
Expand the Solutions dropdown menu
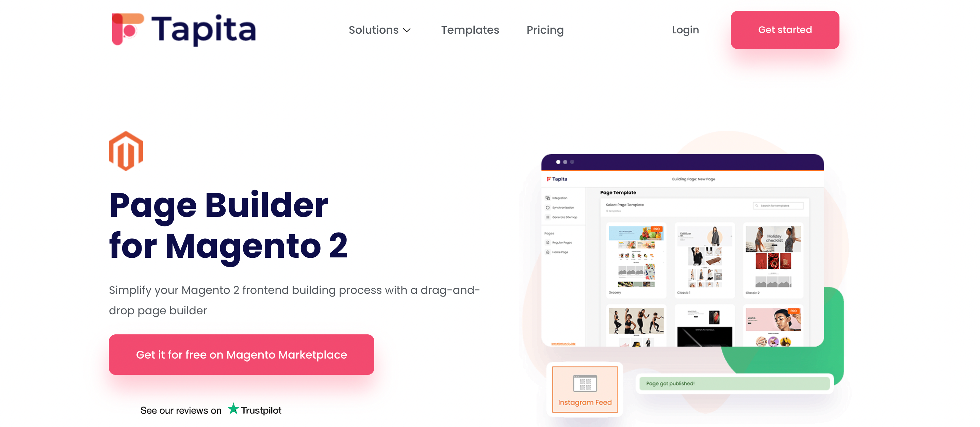click(x=380, y=29)
